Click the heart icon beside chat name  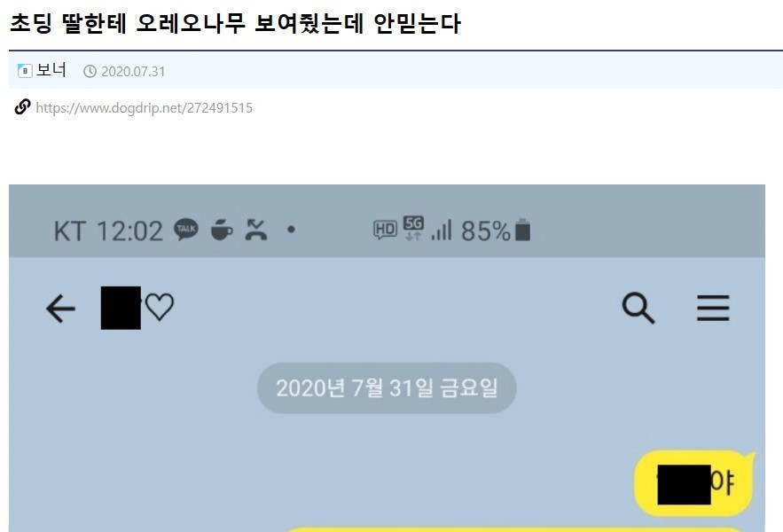point(160,306)
